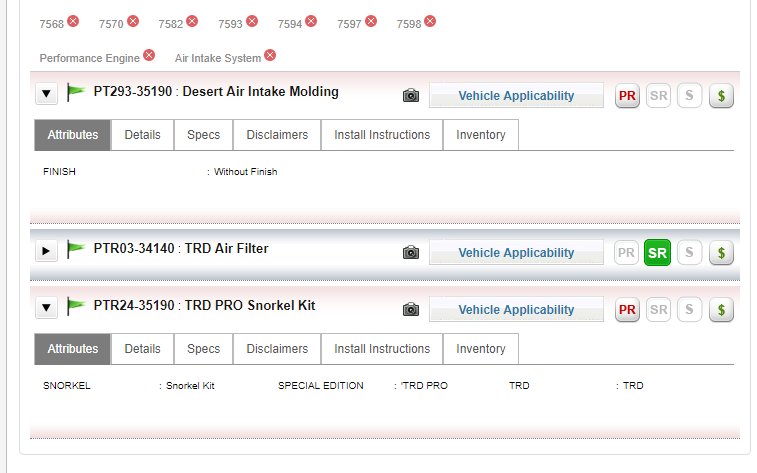Remove the 7568 filter tag
757x473 pixels.
pyautogui.click(x=73, y=21)
